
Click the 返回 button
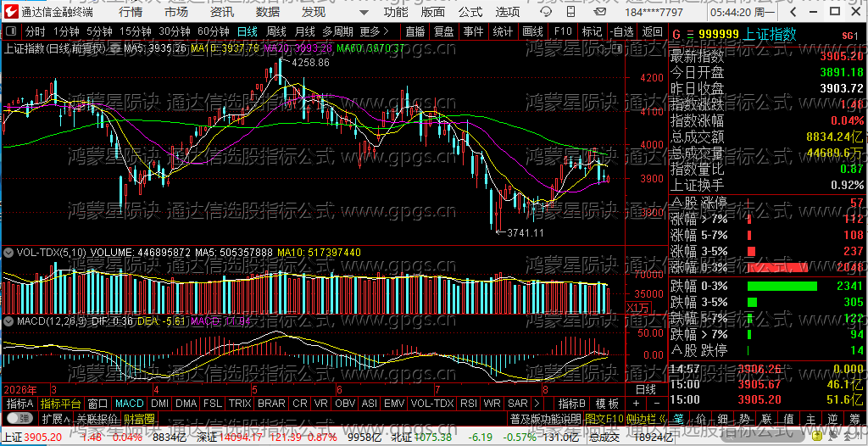[652, 31]
